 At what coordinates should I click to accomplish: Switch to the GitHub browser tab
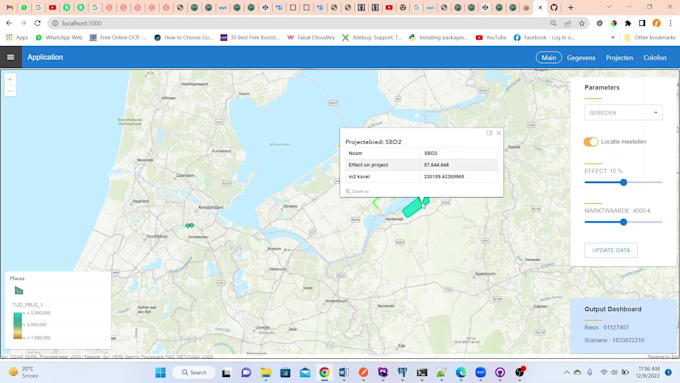pyautogui.click(x=554, y=7)
